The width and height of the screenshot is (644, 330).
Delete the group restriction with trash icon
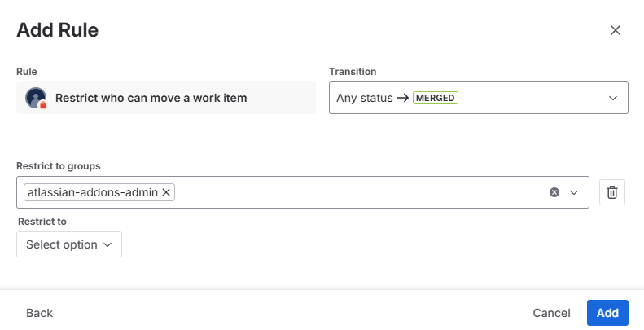click(612, 192)
